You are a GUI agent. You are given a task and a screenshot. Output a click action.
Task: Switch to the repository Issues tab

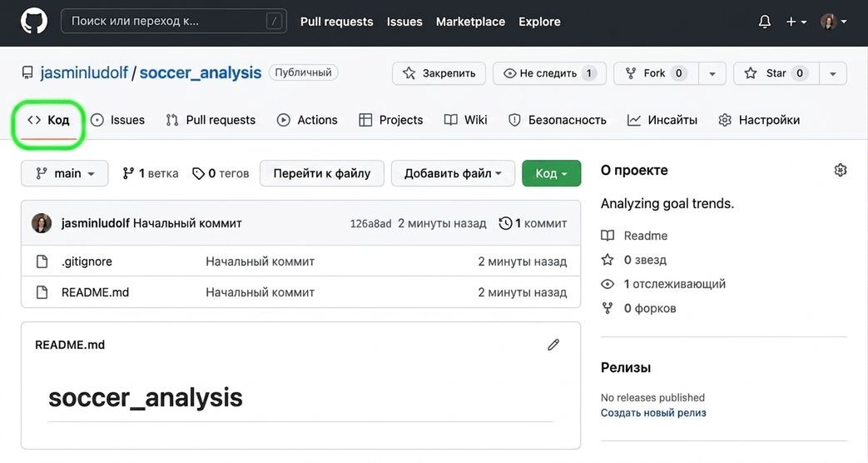[x=117, y=120]
